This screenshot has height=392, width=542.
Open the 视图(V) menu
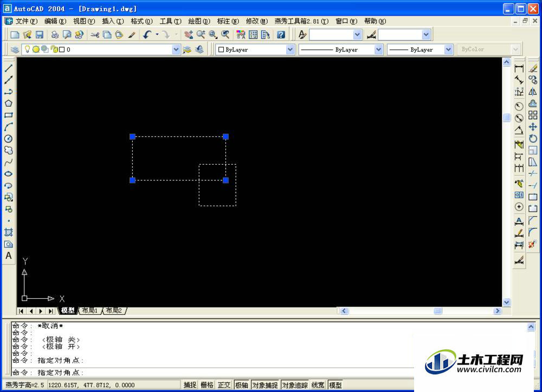point(83,21)
